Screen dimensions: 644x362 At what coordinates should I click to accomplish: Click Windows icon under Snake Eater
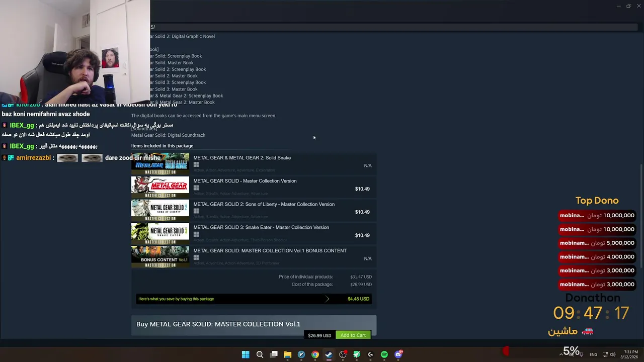(196, 234)
